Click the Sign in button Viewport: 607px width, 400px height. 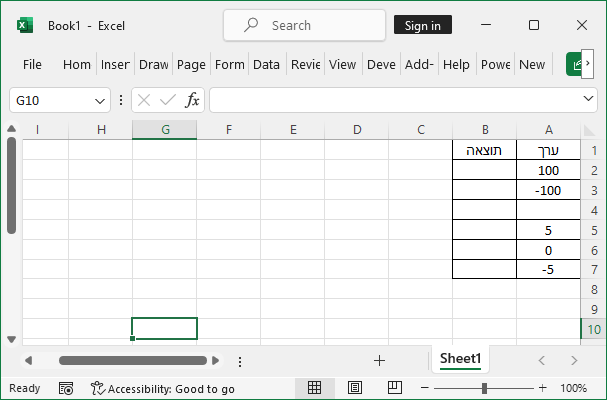pos(423,25)
